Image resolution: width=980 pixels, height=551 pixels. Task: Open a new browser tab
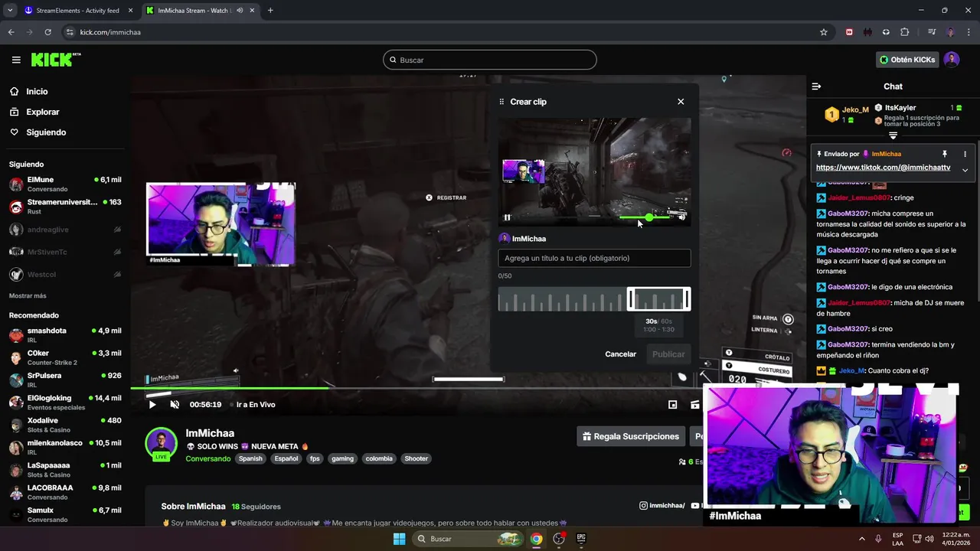(x=270, y=11)
